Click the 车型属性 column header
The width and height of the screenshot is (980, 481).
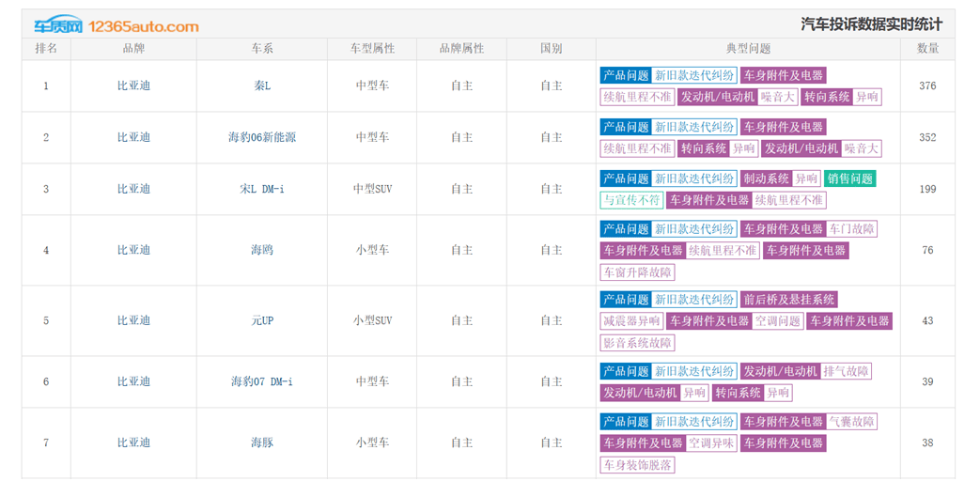click(372, 49)
